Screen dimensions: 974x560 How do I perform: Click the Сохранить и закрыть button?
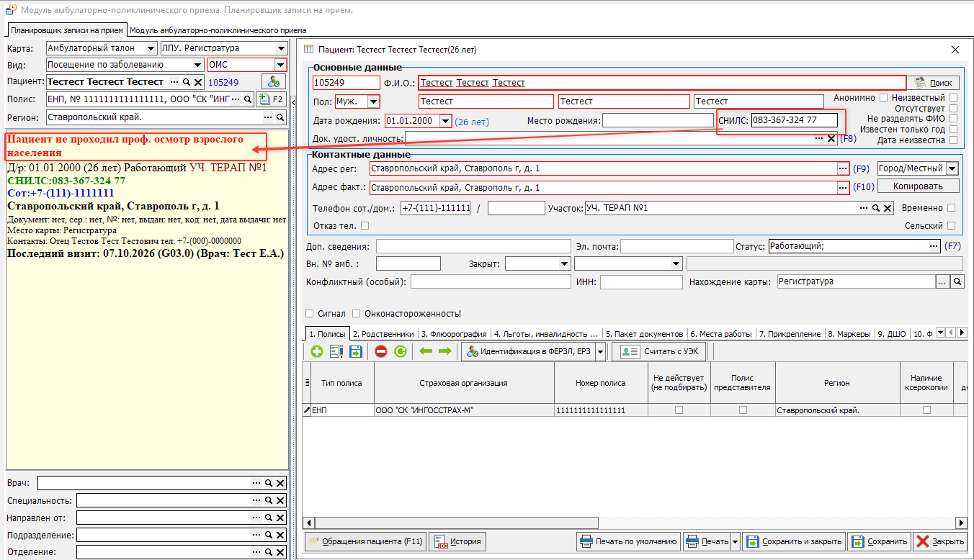(x=793, y=541)
